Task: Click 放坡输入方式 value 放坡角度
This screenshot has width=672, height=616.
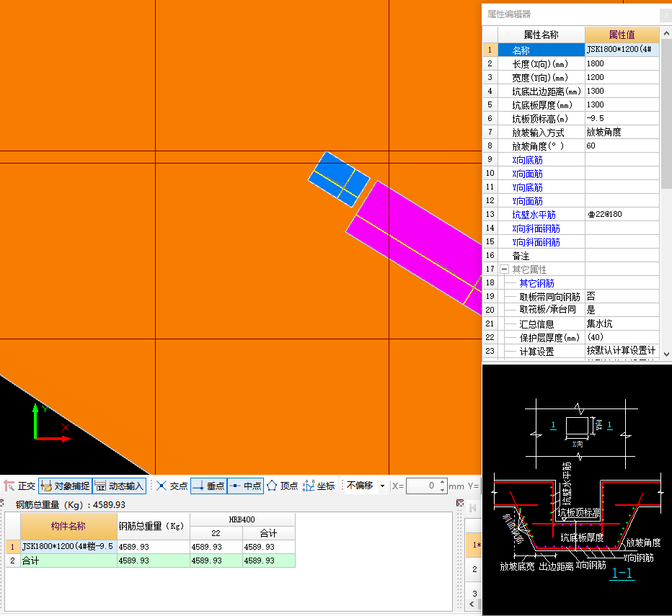Action: click(622, 132)
